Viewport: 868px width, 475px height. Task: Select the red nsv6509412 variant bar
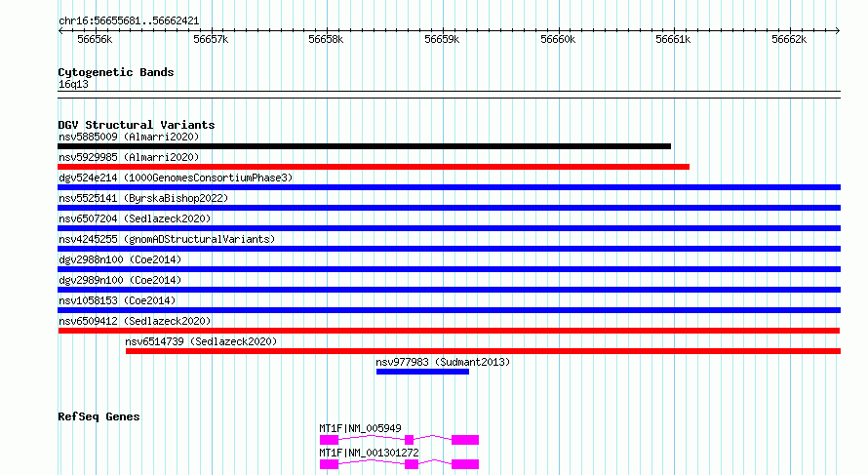tap(449, 331)
